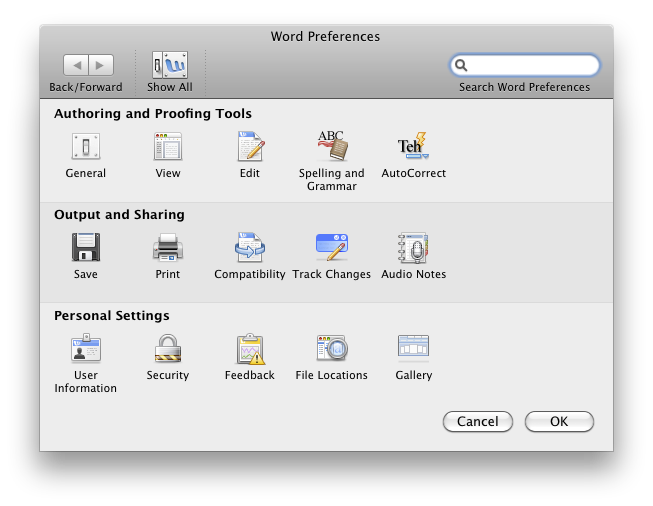Open the Security preferences pane
The height and width of the screenshot is (506, 653).
[x=168, y=350]
